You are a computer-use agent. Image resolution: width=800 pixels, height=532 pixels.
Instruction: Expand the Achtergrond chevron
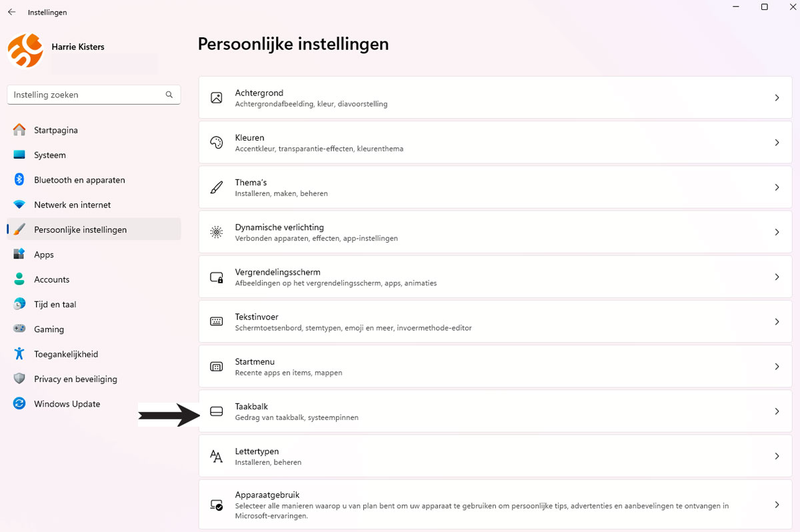(x=777, y=98)
